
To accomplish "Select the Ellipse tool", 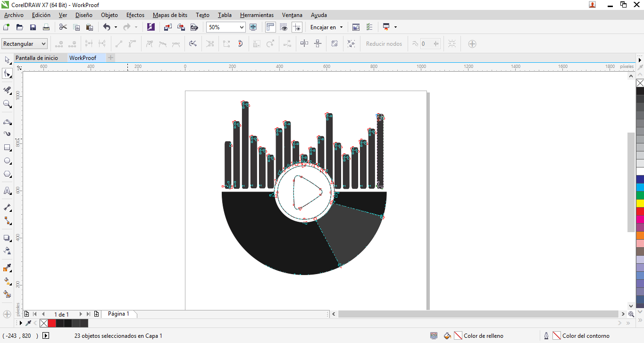I will (x=7, y=161).
